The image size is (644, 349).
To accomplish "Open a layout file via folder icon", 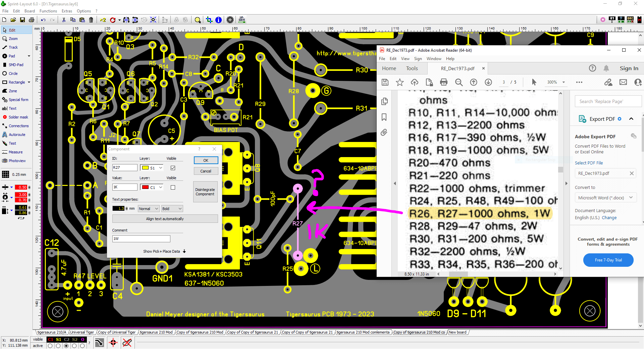I will (13, 20).
